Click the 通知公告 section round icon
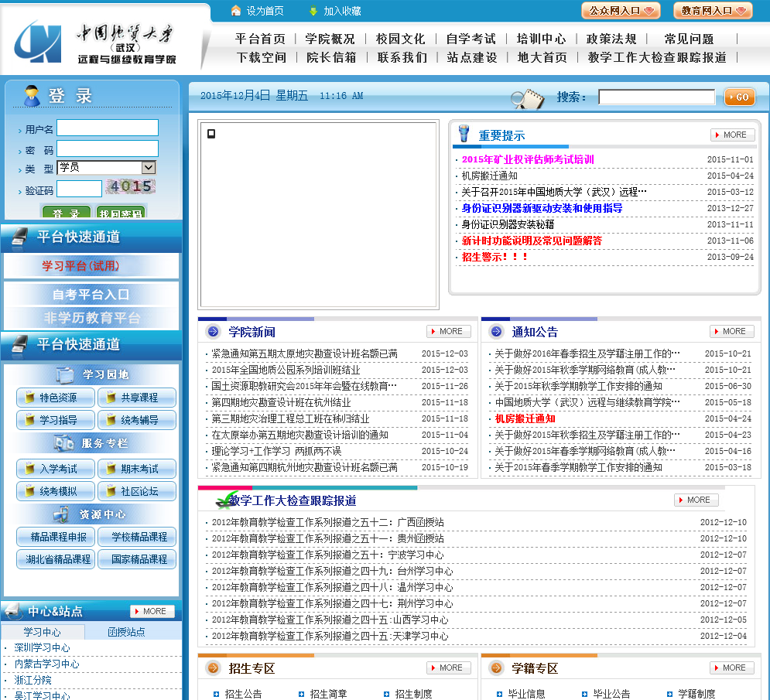Image resolution: width=770 pixels, height=700 pixels. (x=496, y=332)
